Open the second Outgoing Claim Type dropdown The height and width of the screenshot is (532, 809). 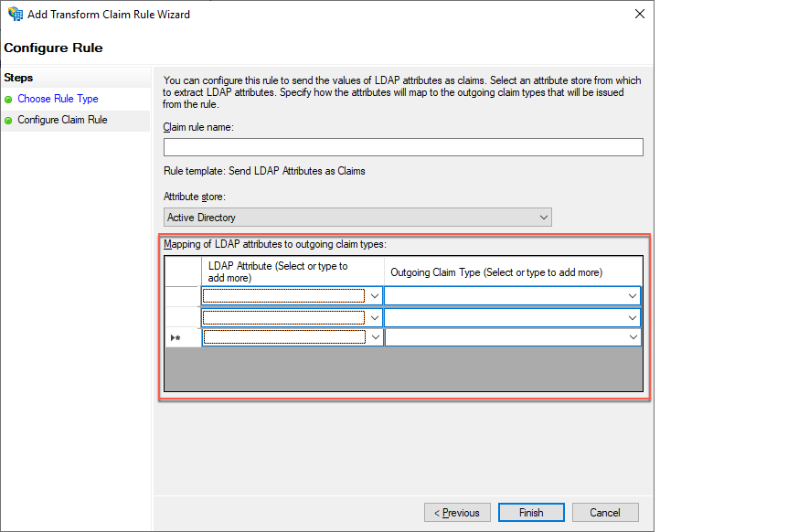[633, 316]
